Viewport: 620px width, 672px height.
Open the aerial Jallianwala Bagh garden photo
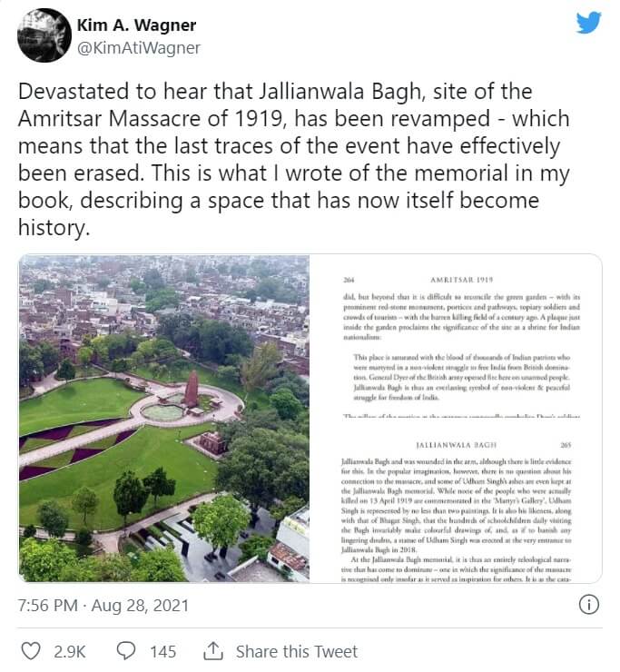click(x=163, y=419)
